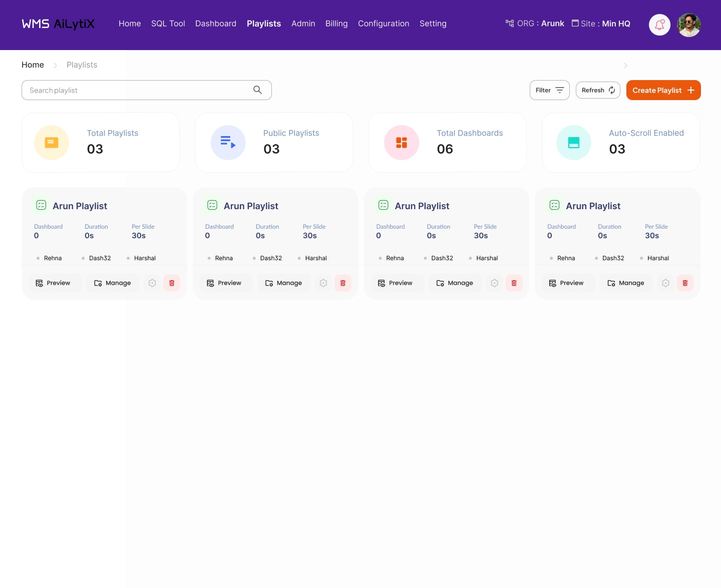Open settings gear on fourth playlist card
The height and width of the screenshot is (588, 721).
pos(665,283)
